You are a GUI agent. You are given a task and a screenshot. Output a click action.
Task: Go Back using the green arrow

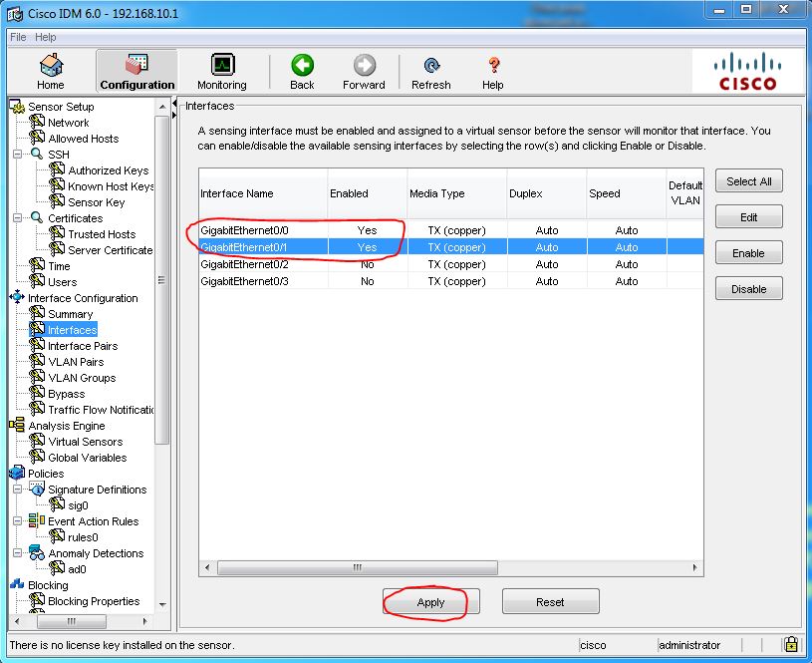pyautogui.click(x=302, y=66)
